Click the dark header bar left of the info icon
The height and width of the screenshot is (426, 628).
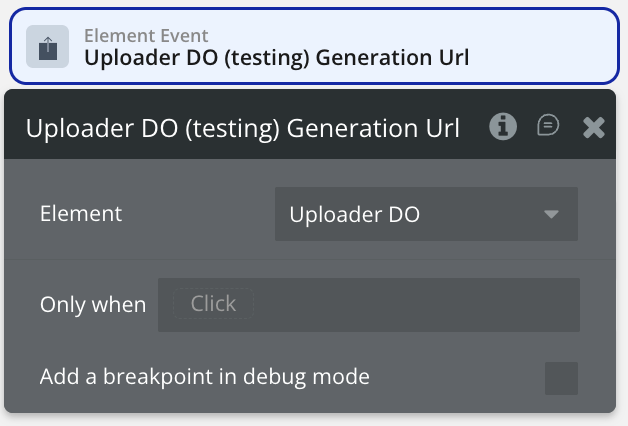tap(474, 127)
